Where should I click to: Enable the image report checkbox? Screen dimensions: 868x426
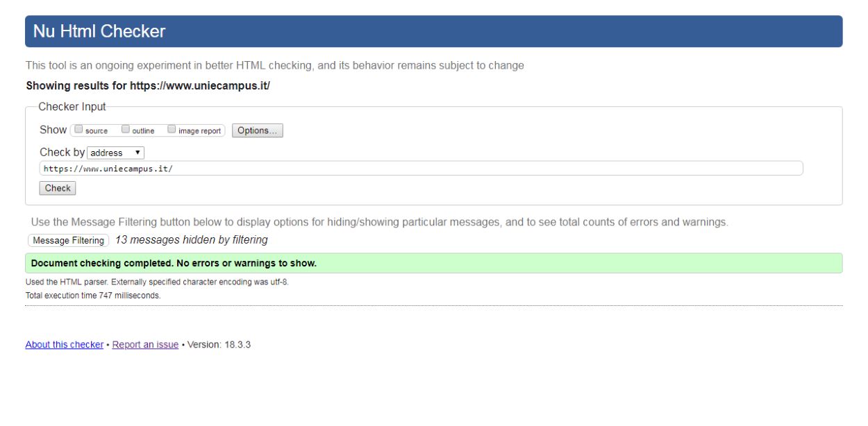click(x=172, y=129)
